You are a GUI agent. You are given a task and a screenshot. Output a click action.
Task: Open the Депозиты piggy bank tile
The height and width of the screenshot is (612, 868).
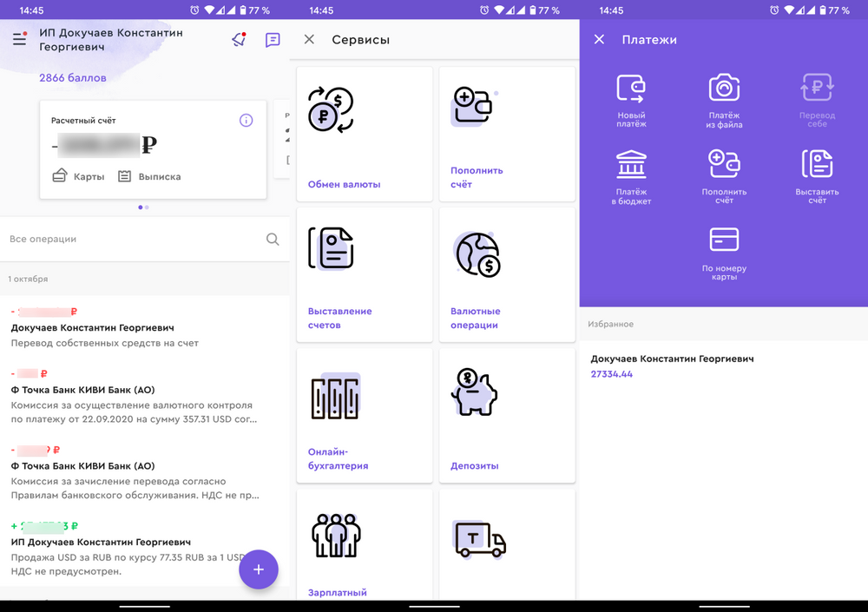coord(507,416)
